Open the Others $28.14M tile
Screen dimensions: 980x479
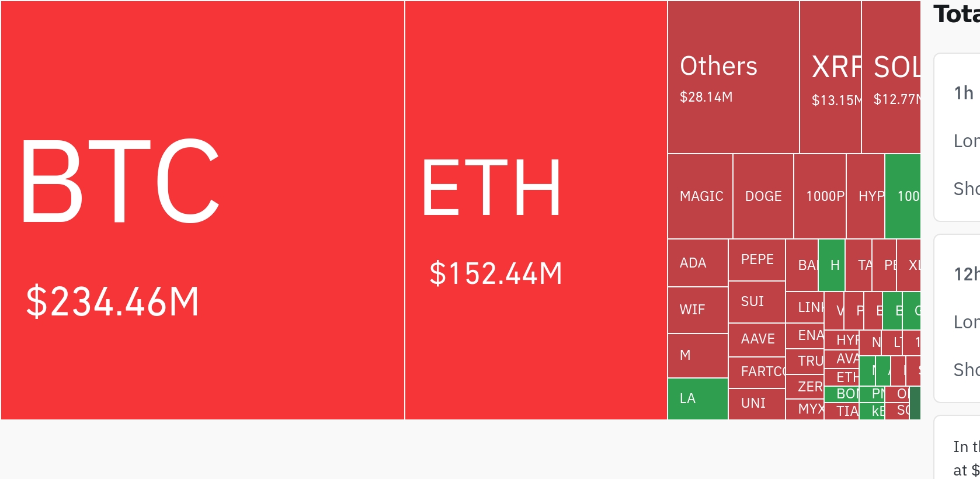pos(733,77)
